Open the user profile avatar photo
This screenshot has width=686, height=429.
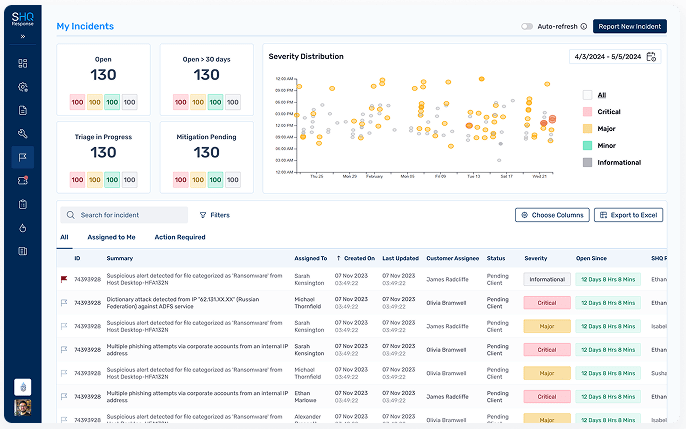coord(23,408)
